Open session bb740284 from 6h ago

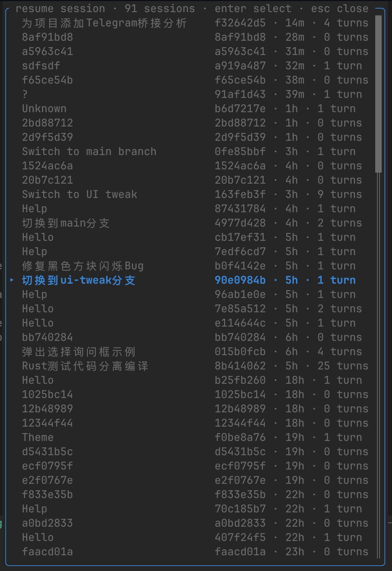pos(195,337)
